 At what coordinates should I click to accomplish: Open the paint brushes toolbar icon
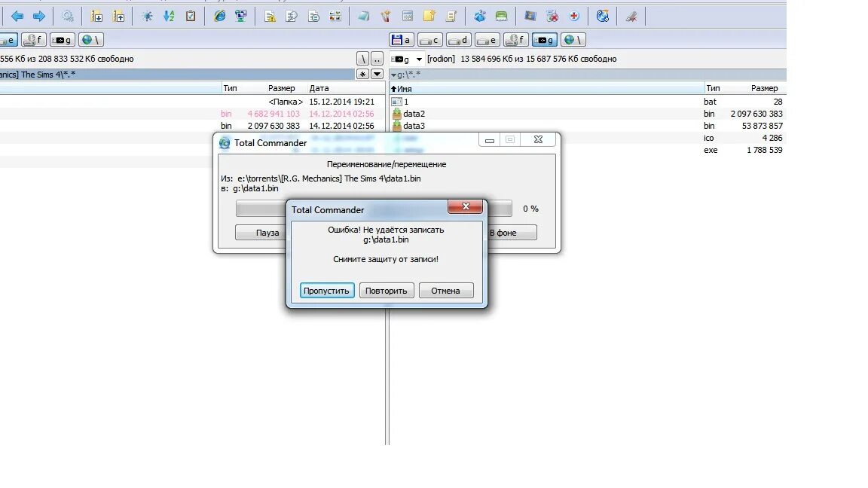pyautogui.click(x=386, y=16)
